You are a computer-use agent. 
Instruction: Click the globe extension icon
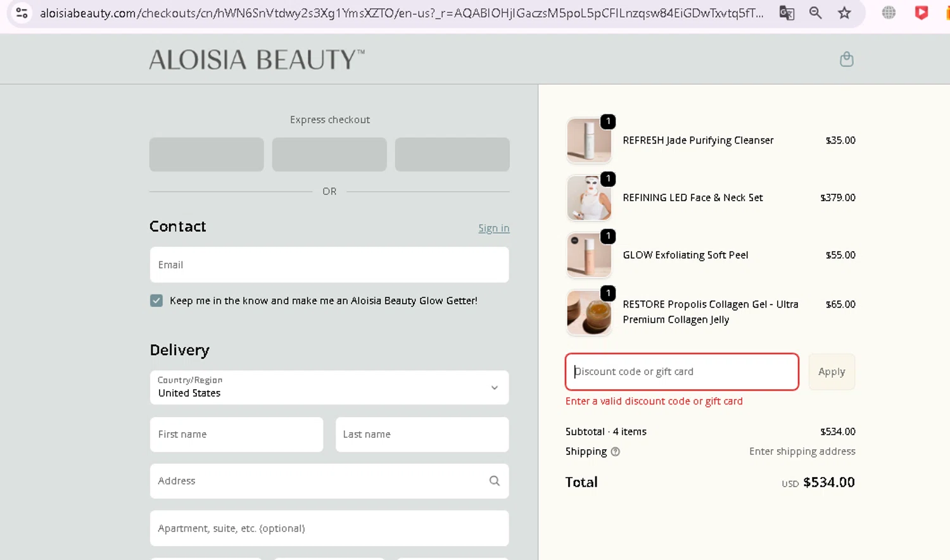click(889, 13)
